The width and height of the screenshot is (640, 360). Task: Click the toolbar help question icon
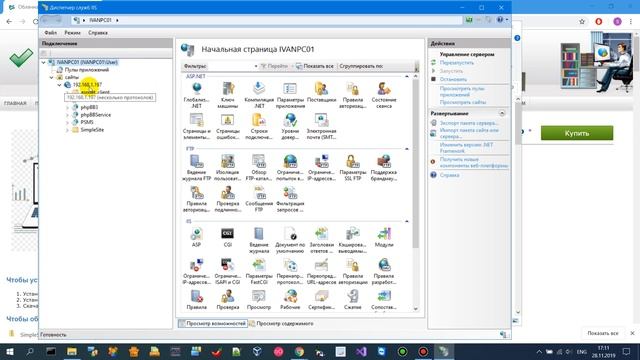[500, 20]
